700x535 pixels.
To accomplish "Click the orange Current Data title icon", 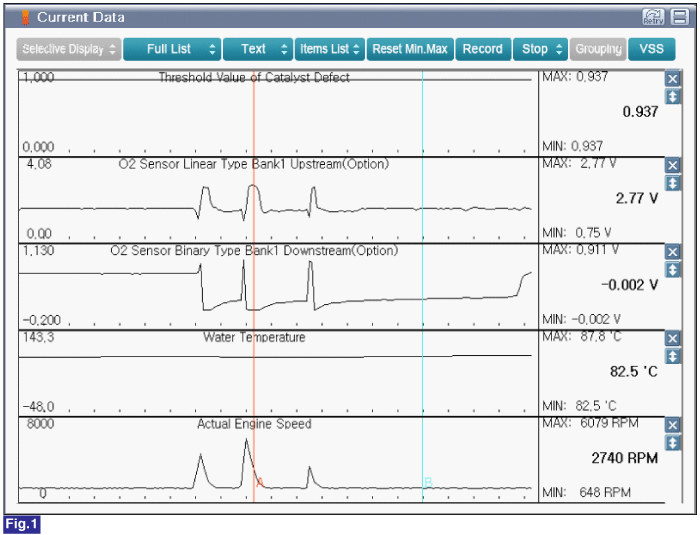I will (x=25, y=18).
